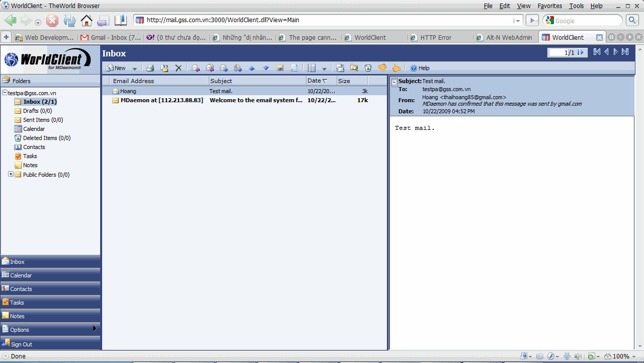
Task: Click the Google search box
Action: tap(584, 21)
